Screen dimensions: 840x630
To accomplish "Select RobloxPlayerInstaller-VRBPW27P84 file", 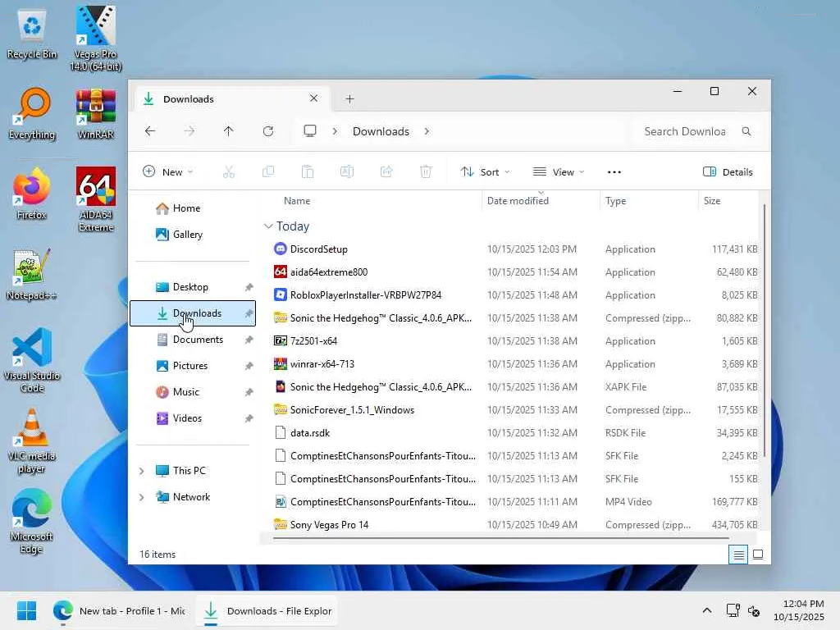I will 366,295.
